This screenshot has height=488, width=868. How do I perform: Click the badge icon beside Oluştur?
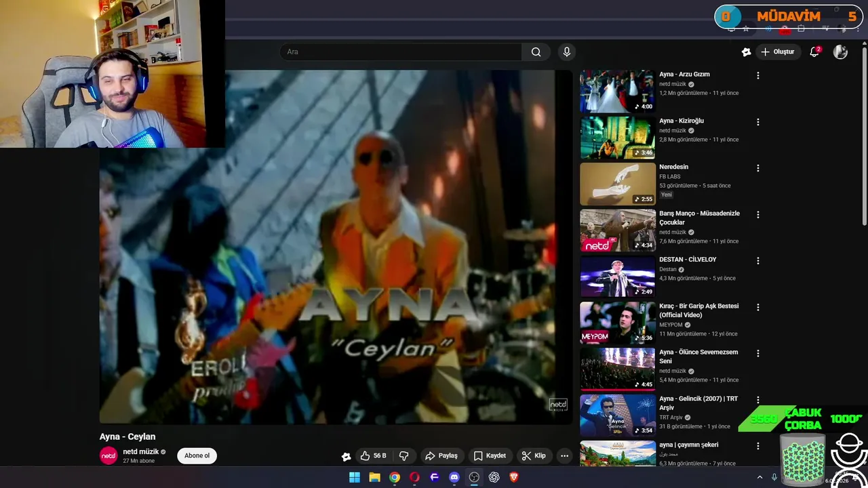pos(746,52)
